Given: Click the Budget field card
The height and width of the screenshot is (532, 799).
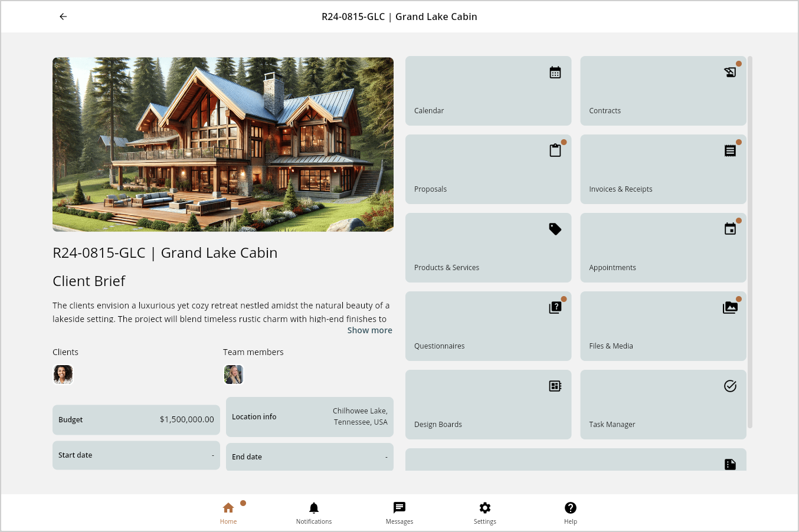Looking at the screenshot, I should [x=136, y=420].
